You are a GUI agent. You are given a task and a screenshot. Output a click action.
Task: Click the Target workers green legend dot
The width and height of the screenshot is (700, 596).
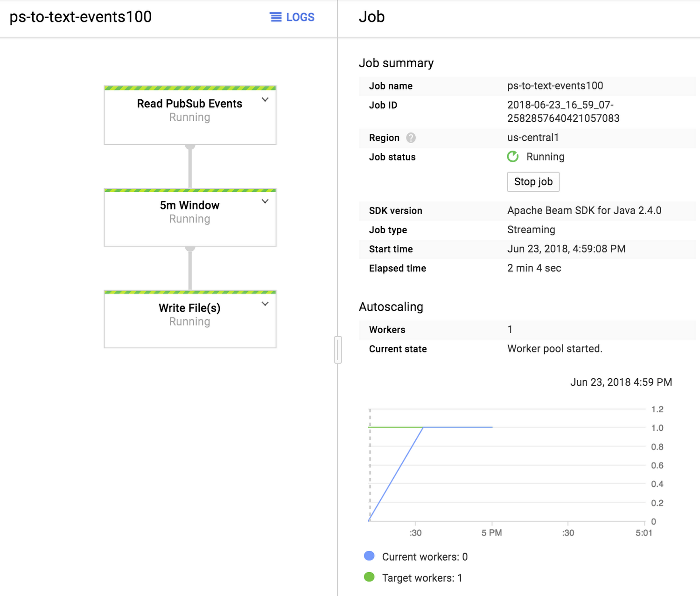point(369,577)
